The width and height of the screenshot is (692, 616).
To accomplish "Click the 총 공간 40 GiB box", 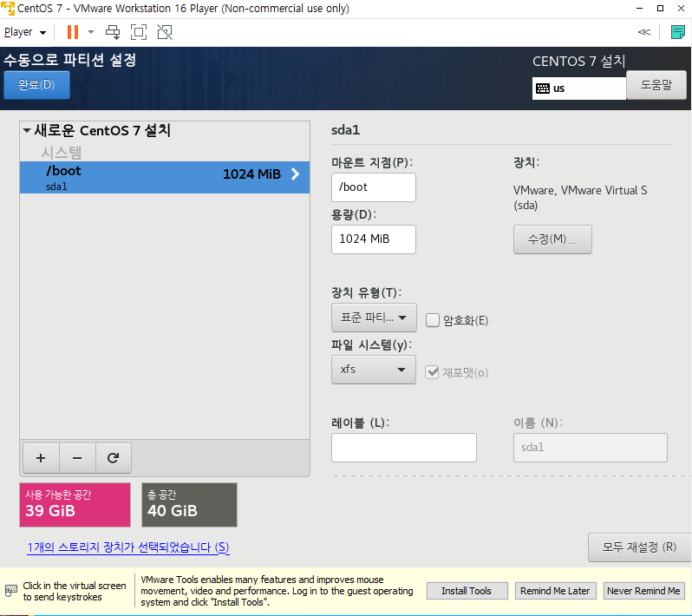I will coord(189,505).
